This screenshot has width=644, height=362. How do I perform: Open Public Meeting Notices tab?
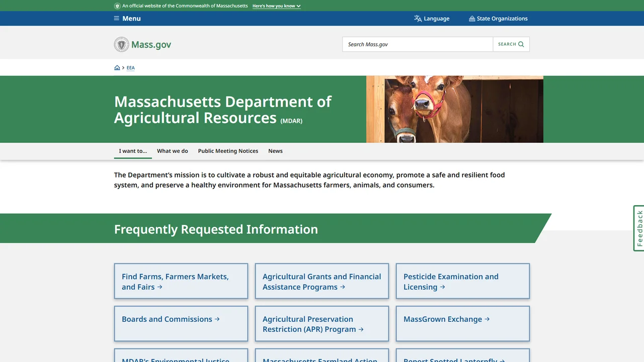pyautogui.click(x=228, y=151)
